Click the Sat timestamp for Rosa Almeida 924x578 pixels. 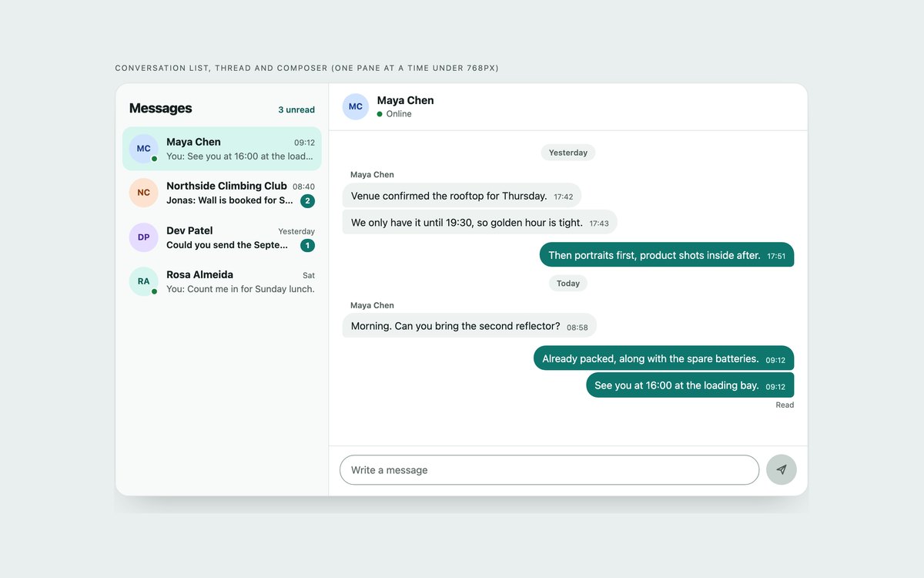[309, 275]
